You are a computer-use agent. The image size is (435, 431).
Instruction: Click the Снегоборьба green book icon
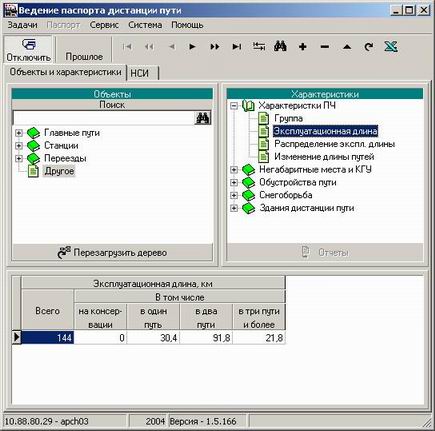click(x=248, y=195)
